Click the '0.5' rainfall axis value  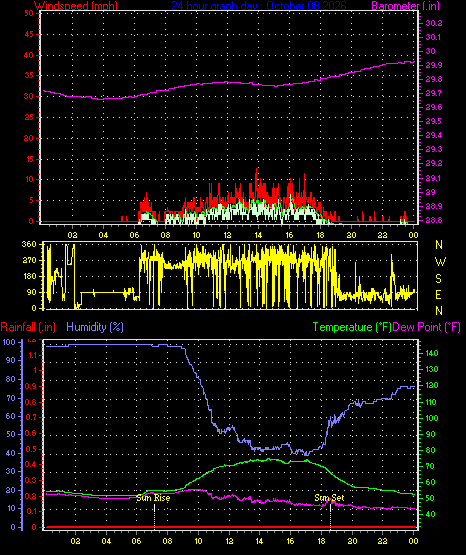tap(31, 449)
